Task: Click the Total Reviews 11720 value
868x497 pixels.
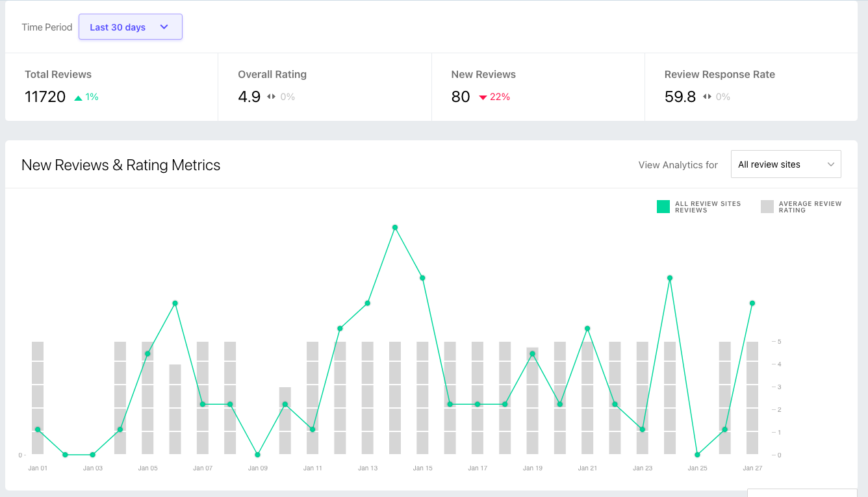Action: (45, 97)
